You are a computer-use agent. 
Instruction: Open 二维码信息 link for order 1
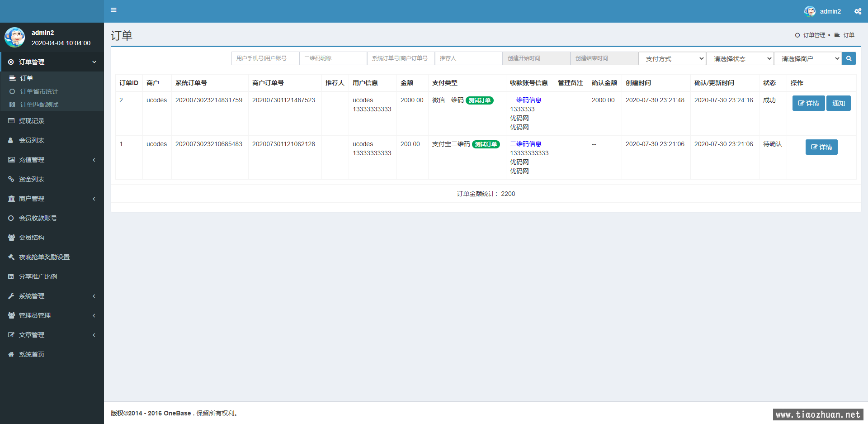(526, 144)
